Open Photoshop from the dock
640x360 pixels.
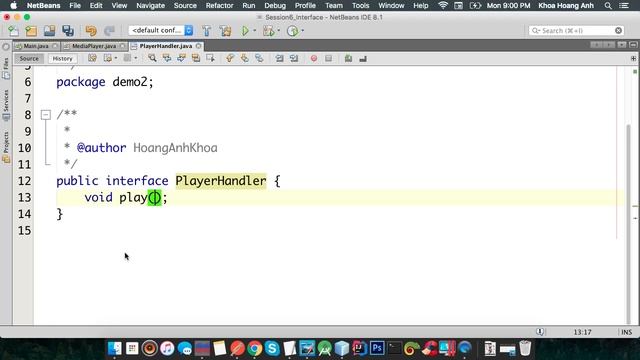[x=377, y=348]
